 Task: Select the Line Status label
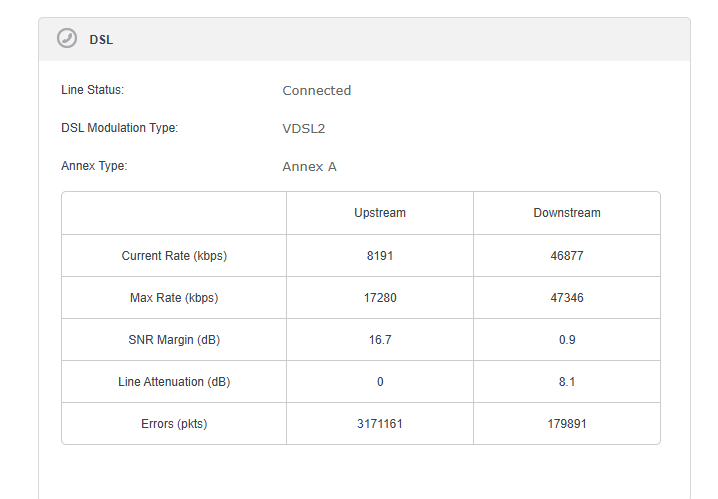pos(92,90)
